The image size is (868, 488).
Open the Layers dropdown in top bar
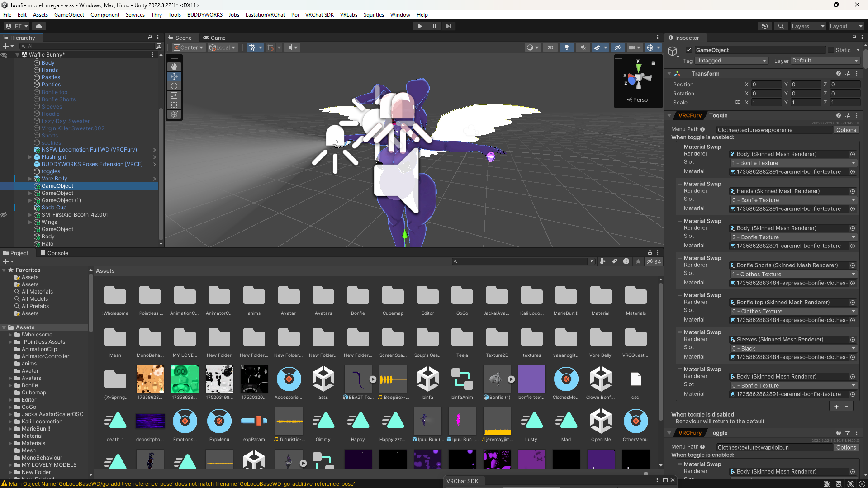coord(808,26)
